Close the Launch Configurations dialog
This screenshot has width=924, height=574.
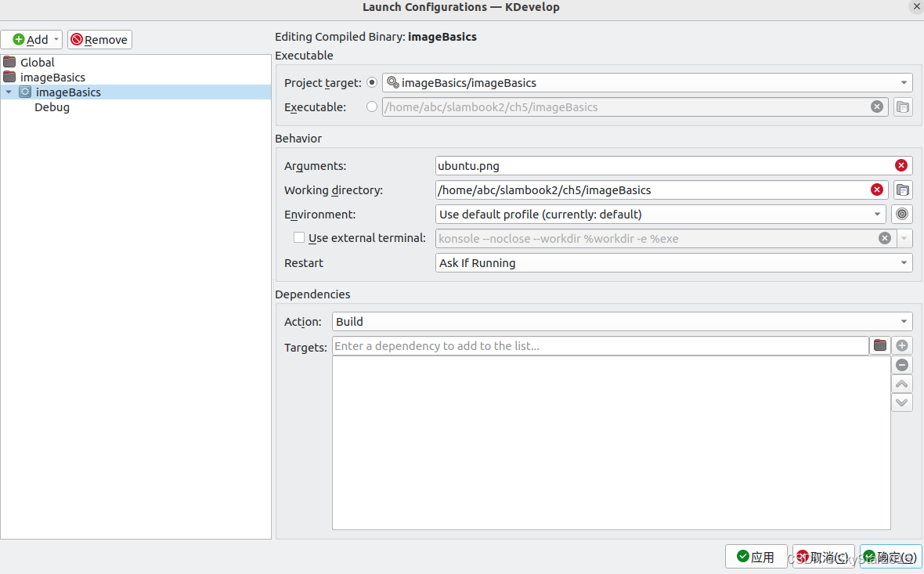[x=916, y=6]
